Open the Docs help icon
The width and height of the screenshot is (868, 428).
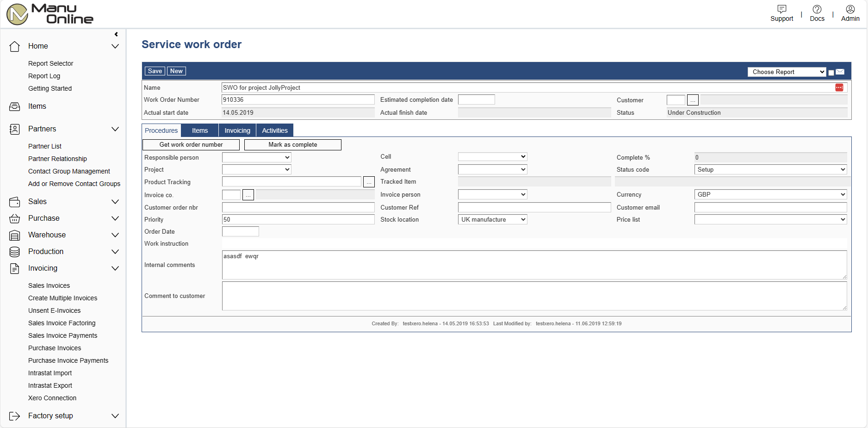coord(817,9)
